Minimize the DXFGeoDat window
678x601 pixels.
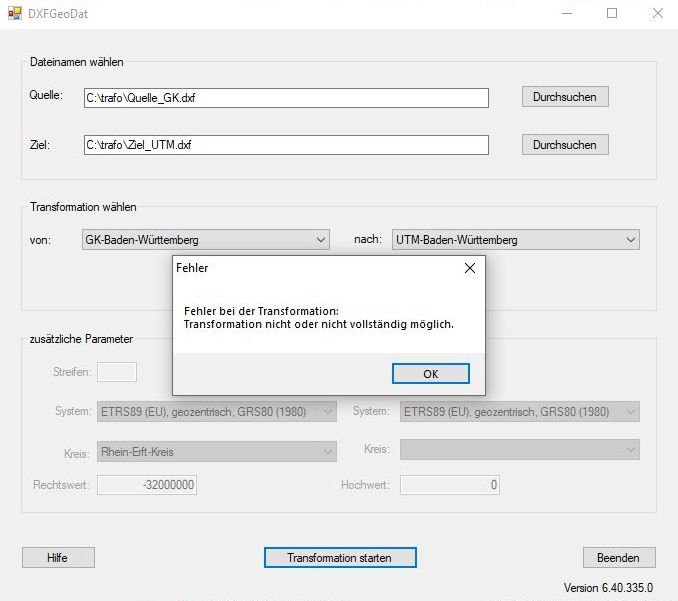567,14
